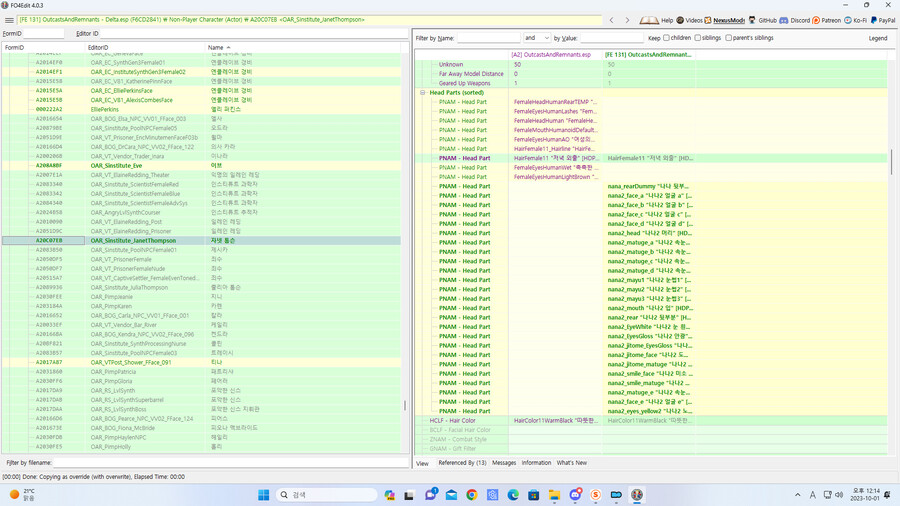Select the OAR_VTPost_Shower_FFace_091 record
The image size is (900, 506).
(201, 363)
